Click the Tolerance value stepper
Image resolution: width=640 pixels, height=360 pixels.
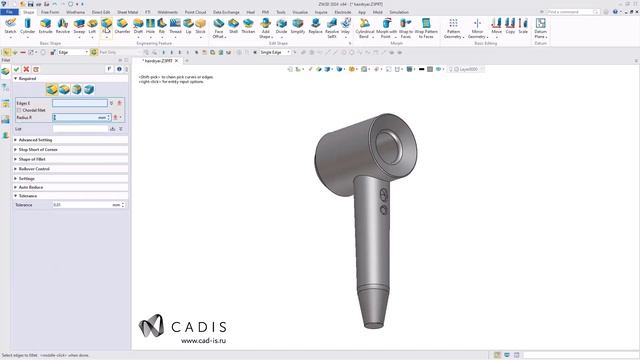[123, 205]
